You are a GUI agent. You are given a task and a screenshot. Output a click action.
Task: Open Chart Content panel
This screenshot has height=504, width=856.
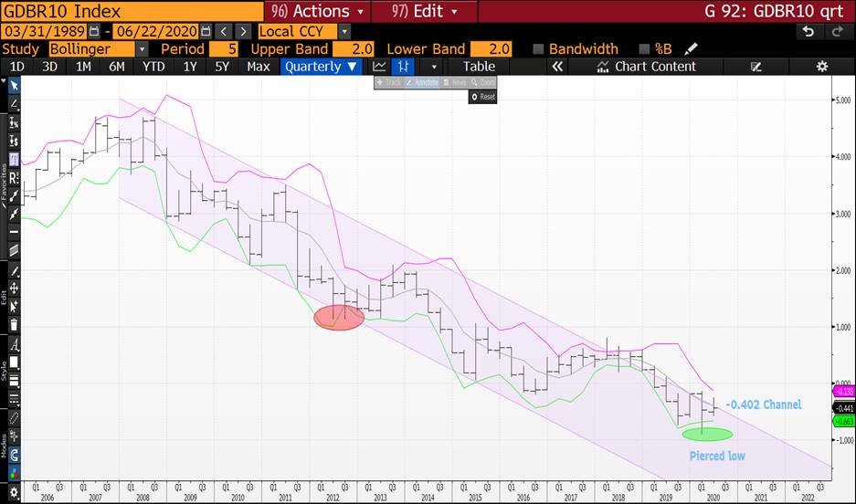647,67
